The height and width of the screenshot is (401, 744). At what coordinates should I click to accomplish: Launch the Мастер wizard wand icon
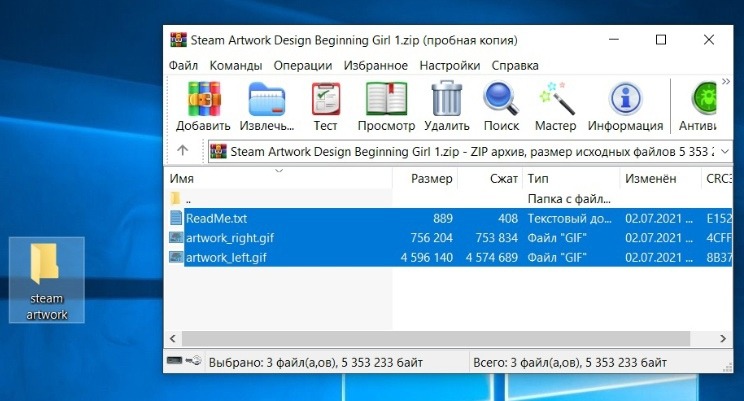click(556, 99)
